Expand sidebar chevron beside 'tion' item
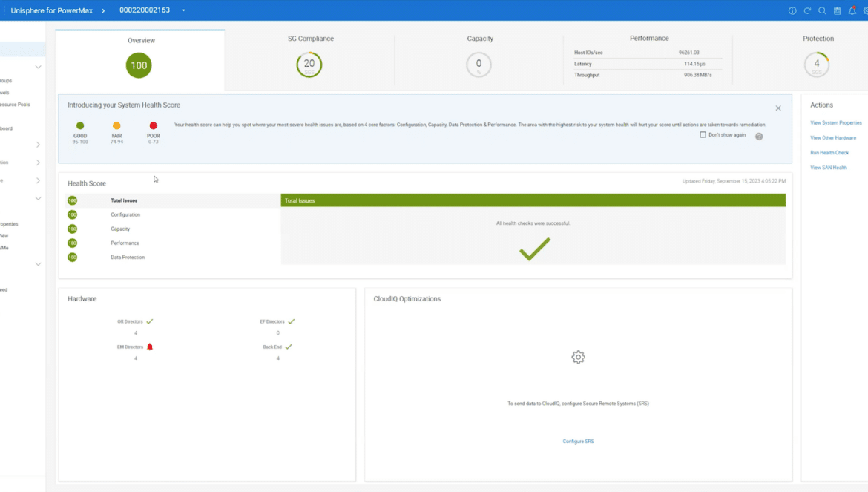This screenshot has height=492, width=868. point(38,163)
